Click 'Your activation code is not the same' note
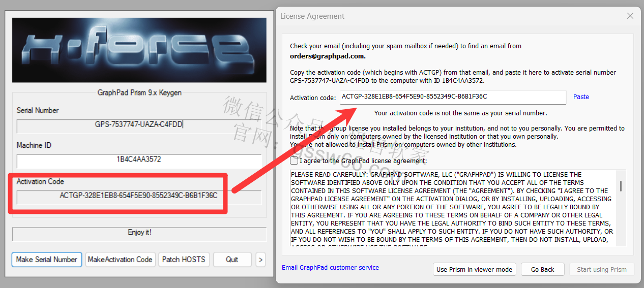Image resolution: width=644 pixels, height=288 pixels. coord(460,113)
